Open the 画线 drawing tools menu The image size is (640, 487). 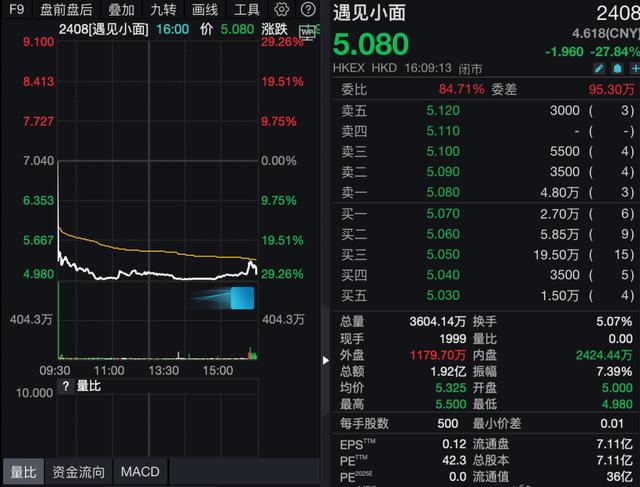click(204, 9)
